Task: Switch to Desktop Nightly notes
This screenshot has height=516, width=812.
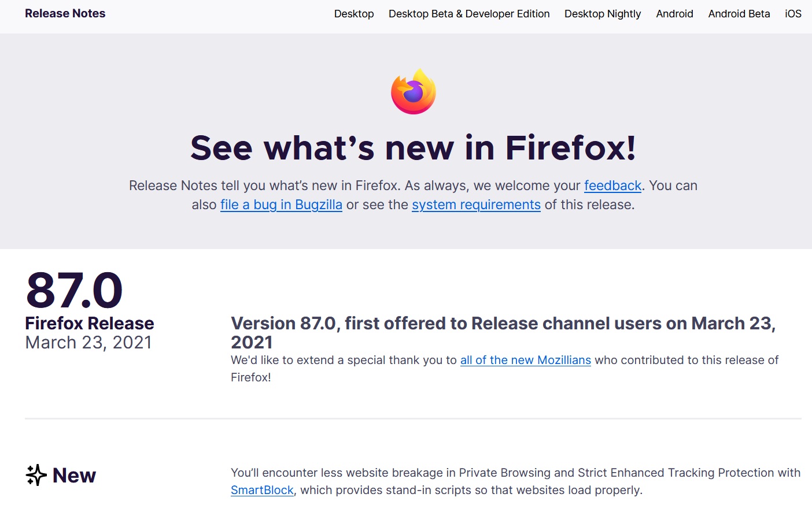Action: [603, 14]
